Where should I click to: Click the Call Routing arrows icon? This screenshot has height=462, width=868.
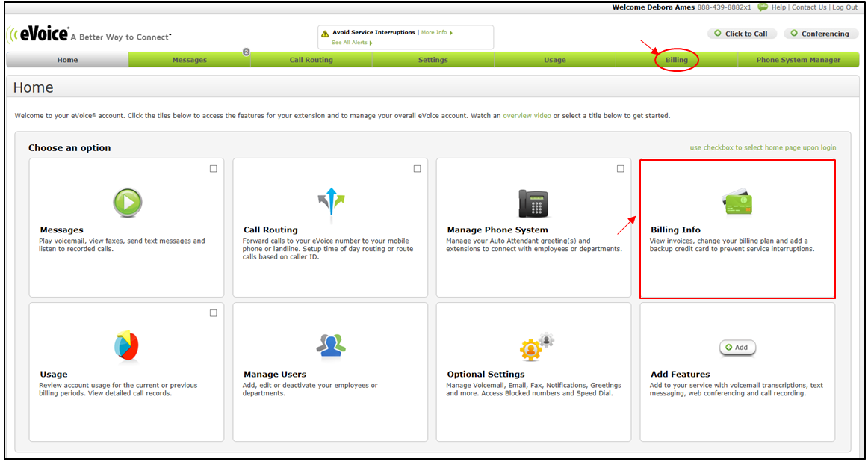pos(331,202)
